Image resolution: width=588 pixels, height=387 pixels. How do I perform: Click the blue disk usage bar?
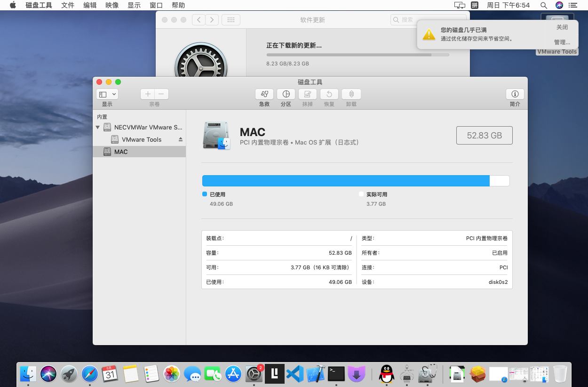pos(346,181)
